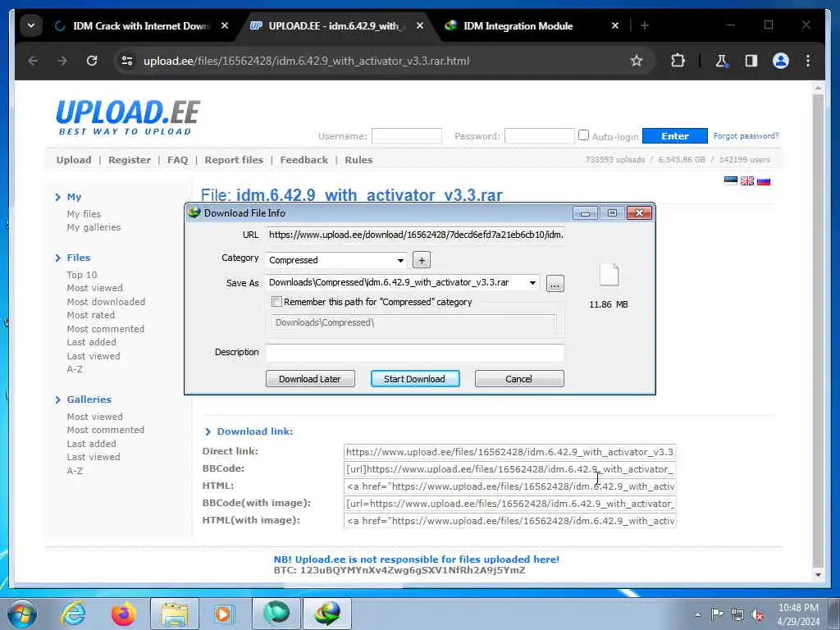
Task: Click the Start Download button
Action: point(414,379)
